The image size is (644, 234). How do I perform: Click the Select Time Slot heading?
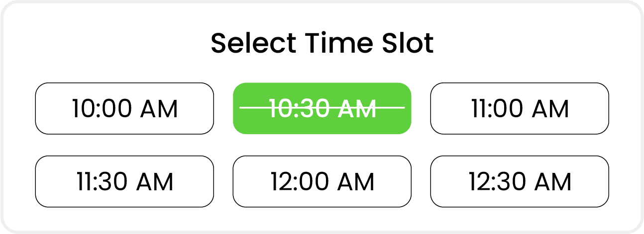(x=322, y=44)
